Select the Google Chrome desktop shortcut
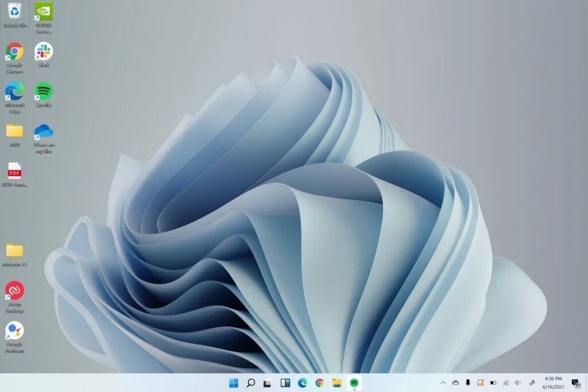 [x=14, y=58]
